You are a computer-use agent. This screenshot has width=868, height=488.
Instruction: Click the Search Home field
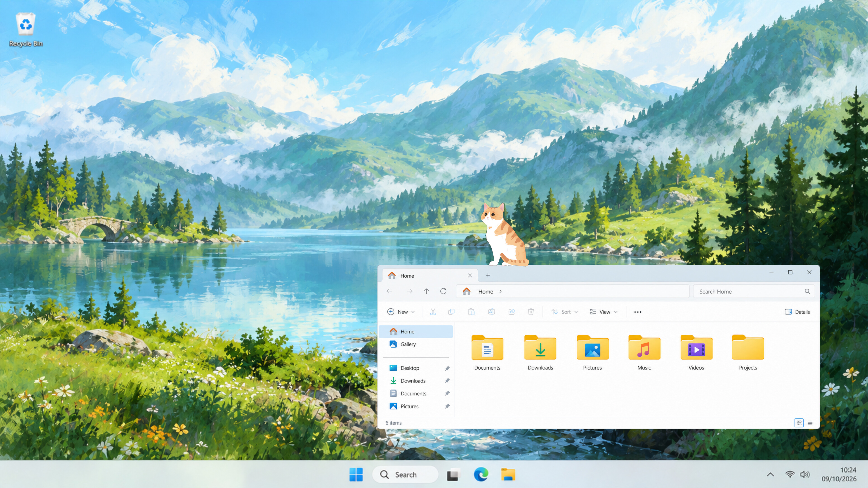(754, 291)
